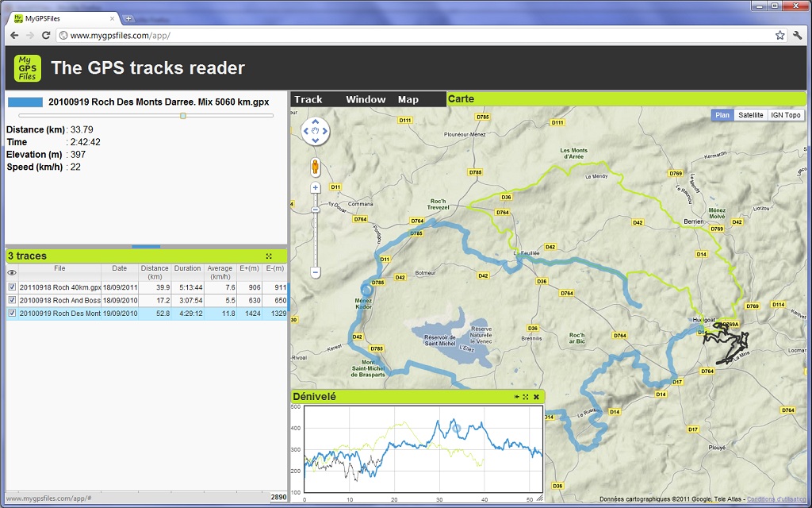The width and height of the screenshot is (812, 508).
Task: Switch map to Plan view
Action: (x=722, y=115)
